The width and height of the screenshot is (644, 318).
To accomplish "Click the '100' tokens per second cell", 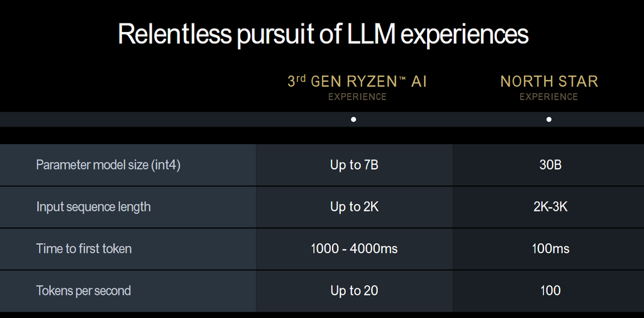I will click(550, 291).
